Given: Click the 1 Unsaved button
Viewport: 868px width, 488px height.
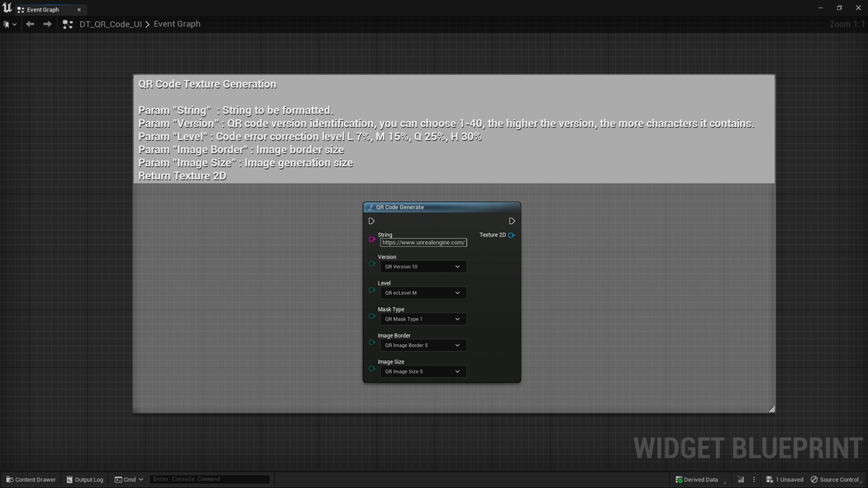Looking at the screenshot, I should click(x=785, y=480).
